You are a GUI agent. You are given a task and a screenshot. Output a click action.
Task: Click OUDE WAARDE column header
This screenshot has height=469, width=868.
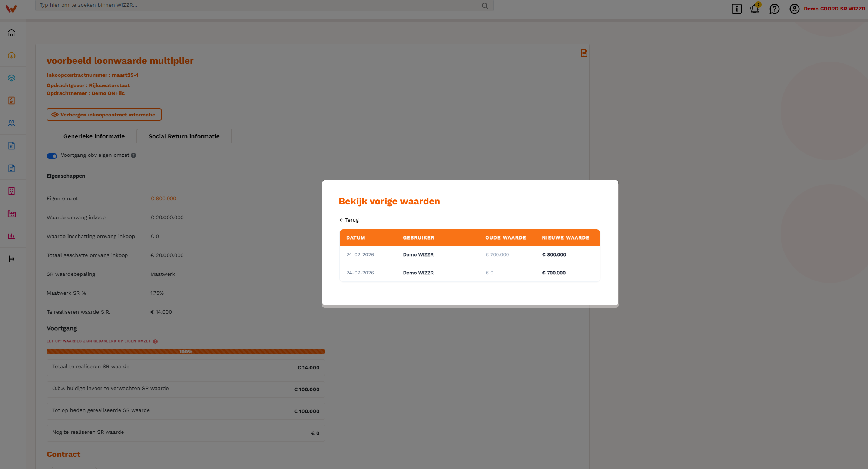506,238
